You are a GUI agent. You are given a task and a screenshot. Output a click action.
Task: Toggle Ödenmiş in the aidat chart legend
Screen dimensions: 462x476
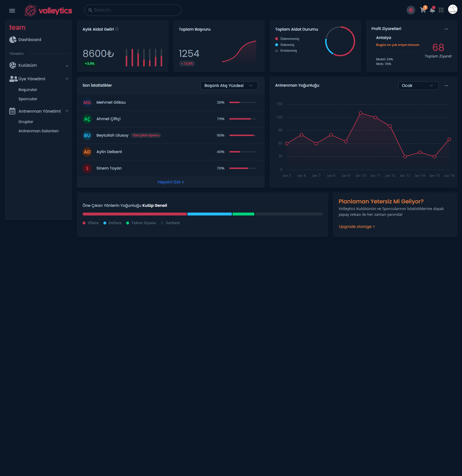click(x=287, y=45)
